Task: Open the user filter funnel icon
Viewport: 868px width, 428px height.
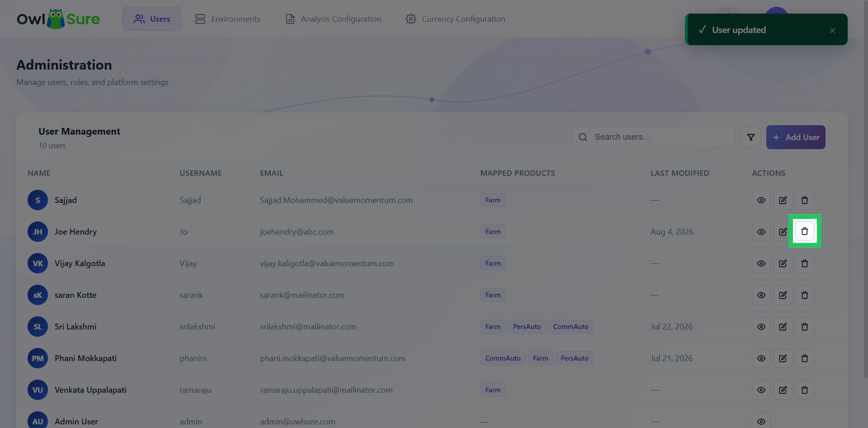Action: coord(751,137)
